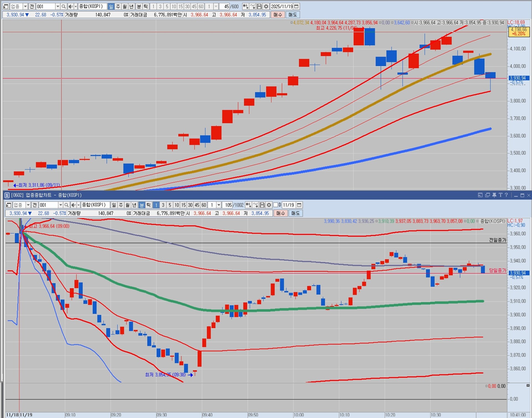Click the pin icon in lower window title
The width and height of the screenshot is (532, 418).
coord(494,195)
